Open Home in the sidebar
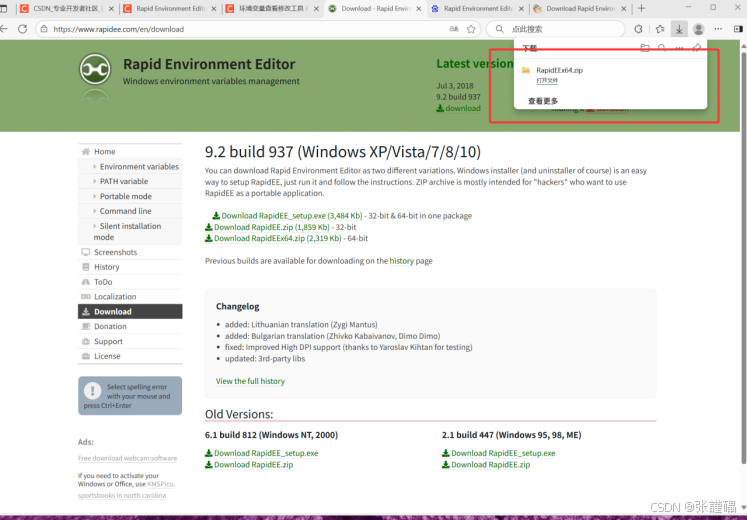This screenshot has width=747, height=520. coord(130,151)
